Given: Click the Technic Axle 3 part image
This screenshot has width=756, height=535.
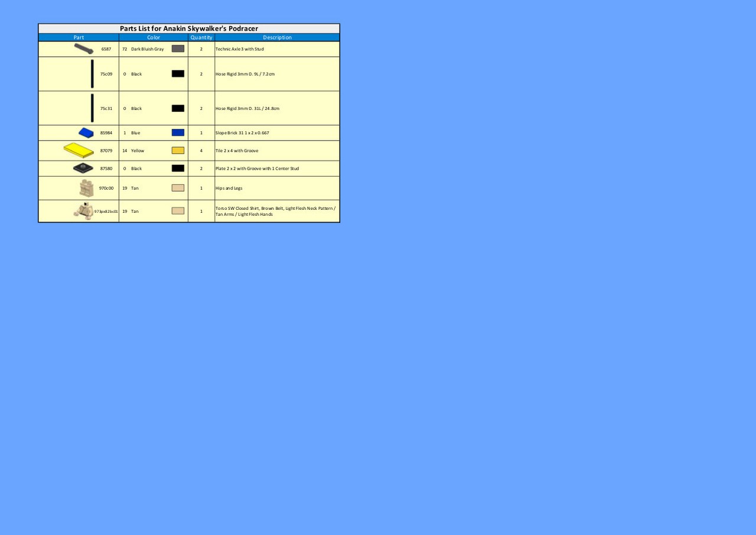Looking at the screenshot, I should coord(83,48).
